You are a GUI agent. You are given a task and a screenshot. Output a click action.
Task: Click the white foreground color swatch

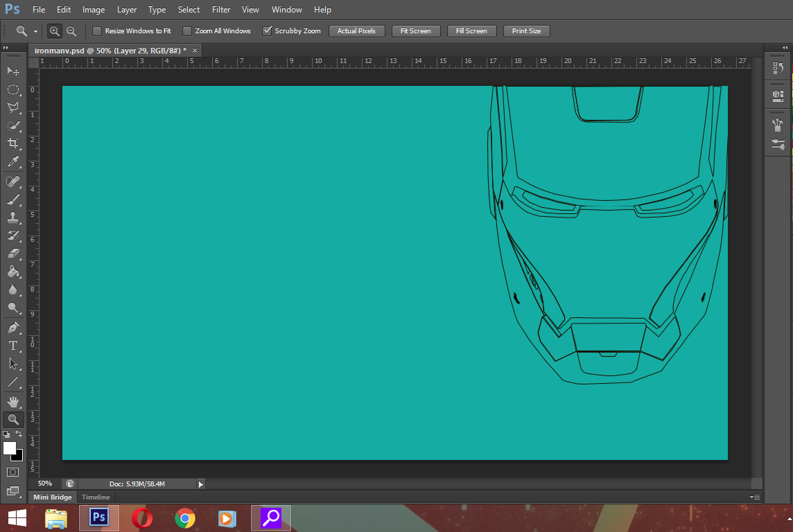coord(8,447)
